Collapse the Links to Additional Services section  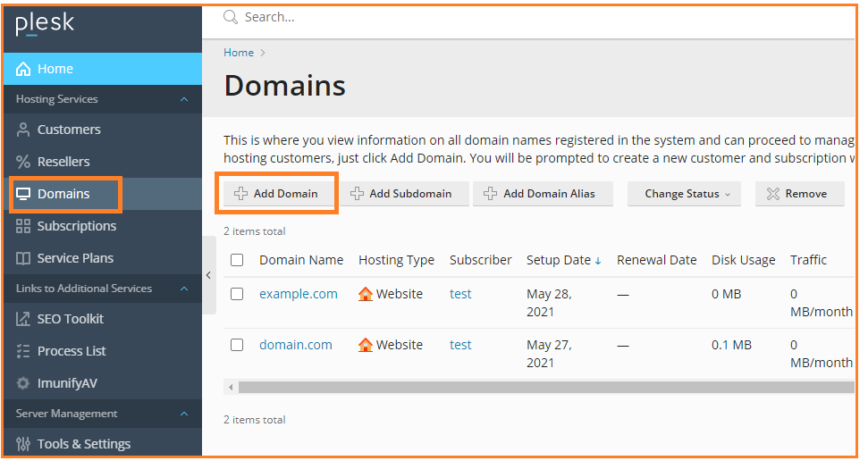click(x=184, y=289)
